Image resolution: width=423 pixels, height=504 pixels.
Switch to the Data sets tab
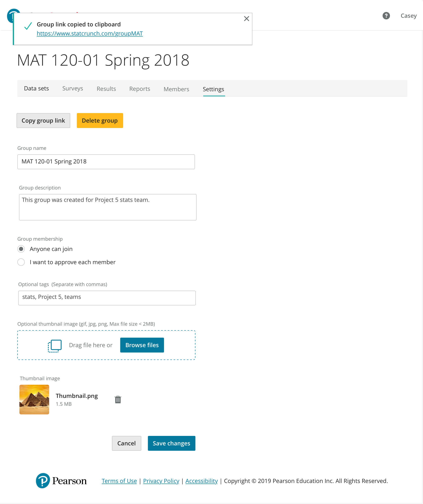tap(37, 89)
